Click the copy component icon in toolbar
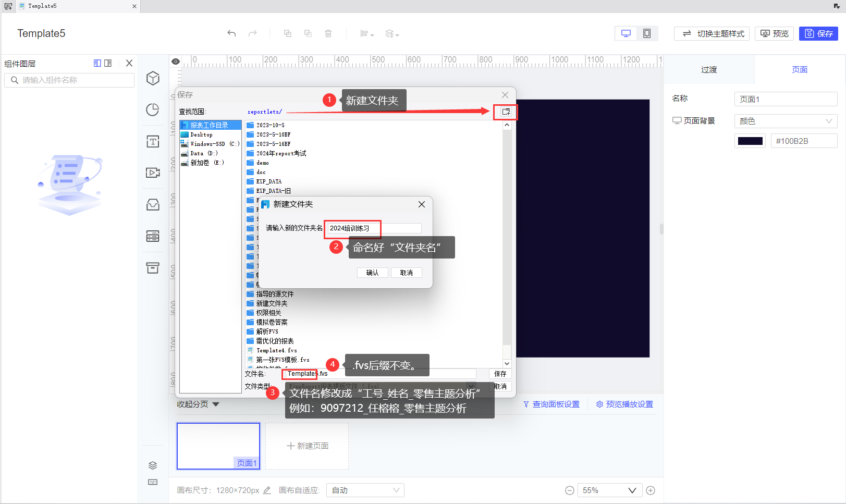The width and height of the screenshot is (846, 504). coord(287,33)
